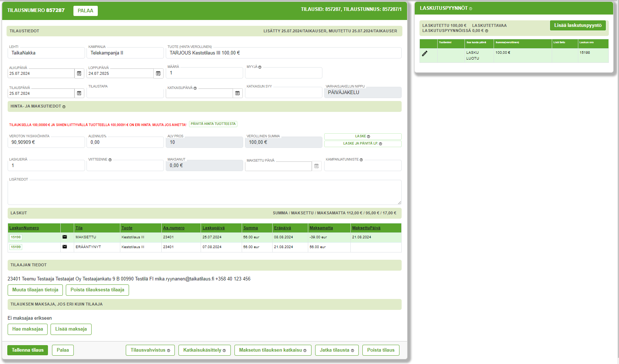The width and height of the screenshot is (619, 364).
Task: Sort invoices by Laskupäivä column
Action: point(213,228)
